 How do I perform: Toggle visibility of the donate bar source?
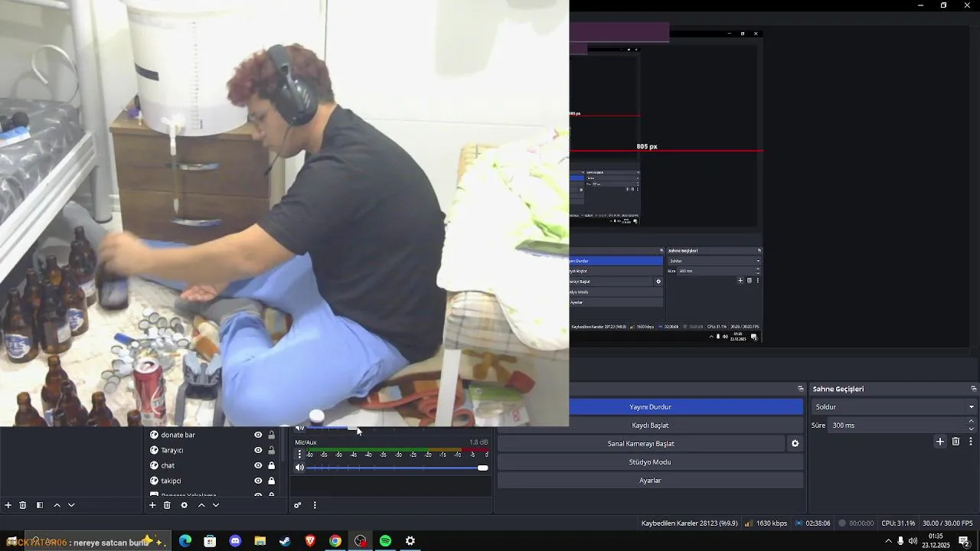pos(258,435)
